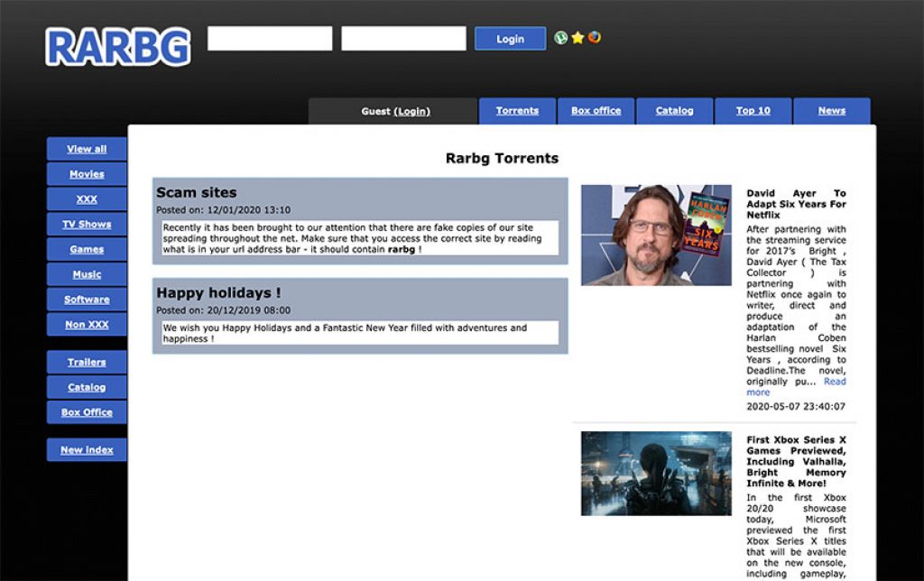This screenshot has width=924, height=581.
Task: Click the Rarbg Torrents page heading
Action: (x=502, y=158)
